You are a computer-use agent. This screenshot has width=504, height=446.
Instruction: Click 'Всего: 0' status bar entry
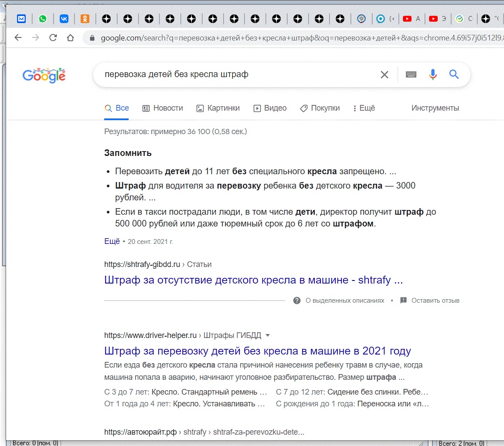[x=35, y=443]
